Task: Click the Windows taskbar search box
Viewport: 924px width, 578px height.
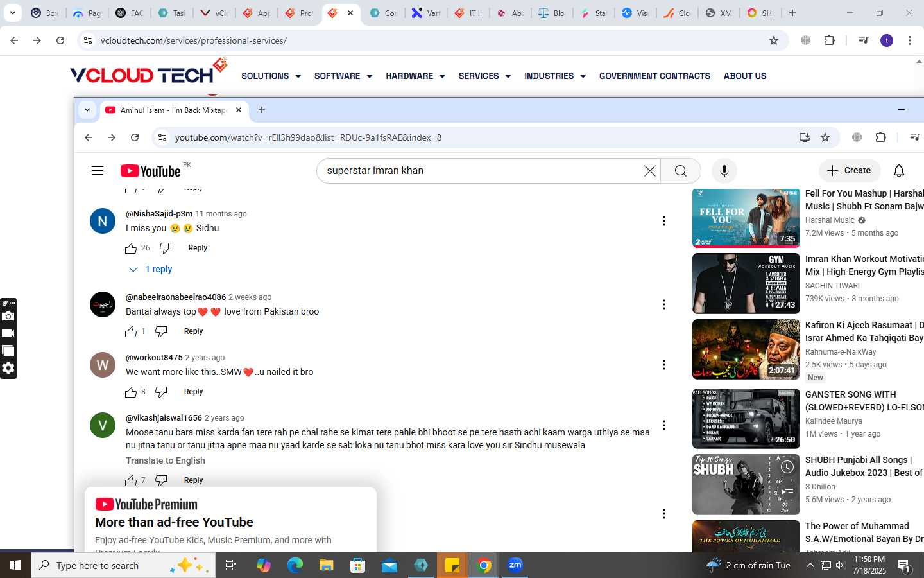Action: [123, 565]
